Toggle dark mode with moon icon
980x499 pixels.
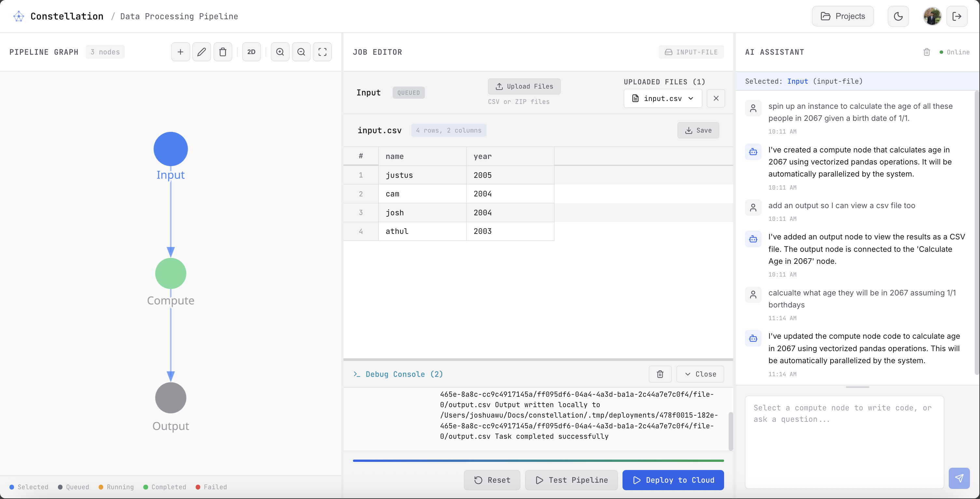point(898,16)
